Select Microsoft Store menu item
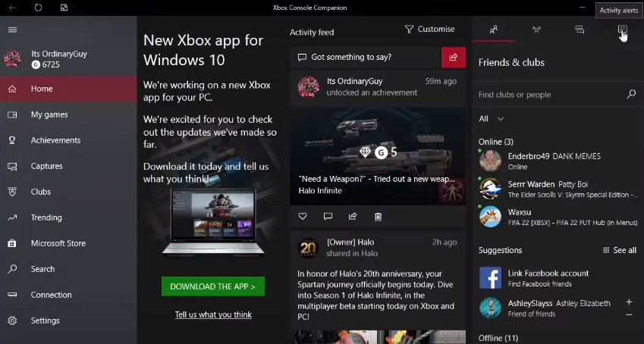The height and width of the screenshot is (344, 644). pyautogui.click(x=68, y=243)
